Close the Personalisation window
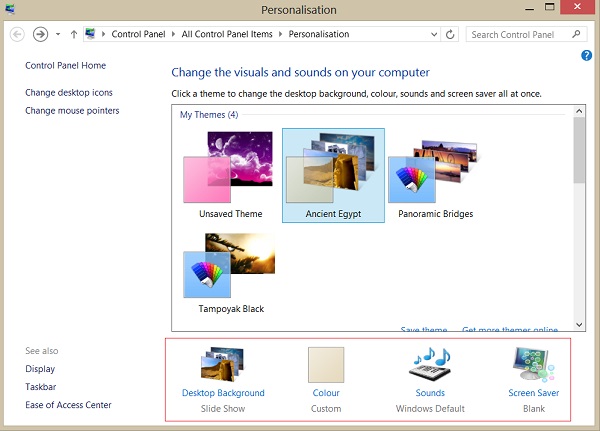 click(577, 7)
